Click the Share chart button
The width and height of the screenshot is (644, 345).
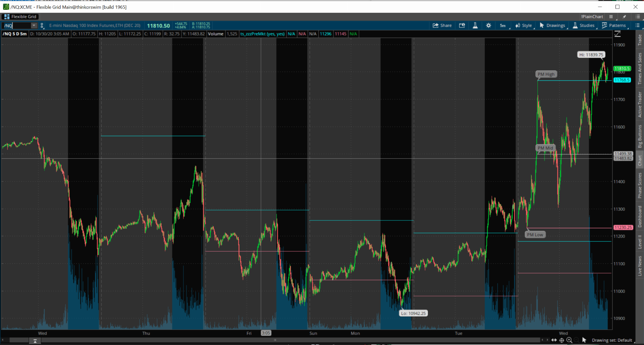(442, 25)
